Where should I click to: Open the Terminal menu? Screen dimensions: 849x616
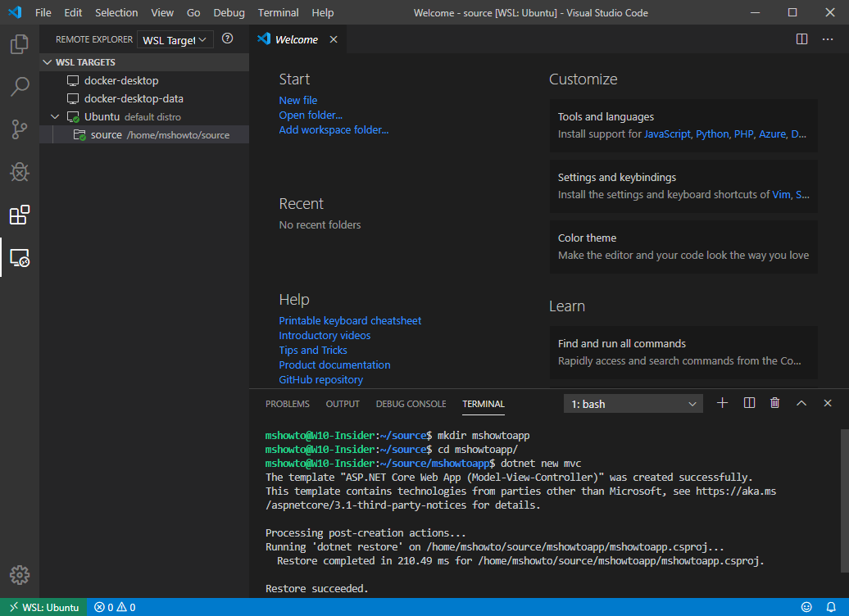(x=279, y=12)
